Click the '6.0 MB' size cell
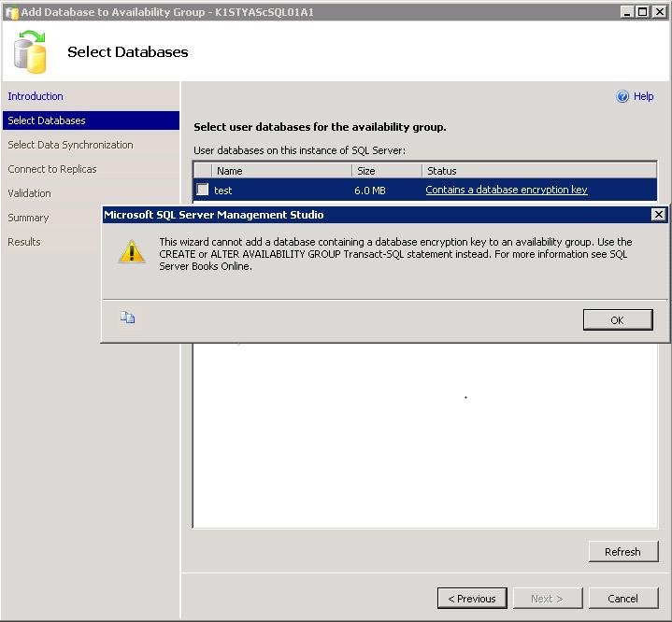This screenshot has width=672, height=622. (x=370, y=191)
